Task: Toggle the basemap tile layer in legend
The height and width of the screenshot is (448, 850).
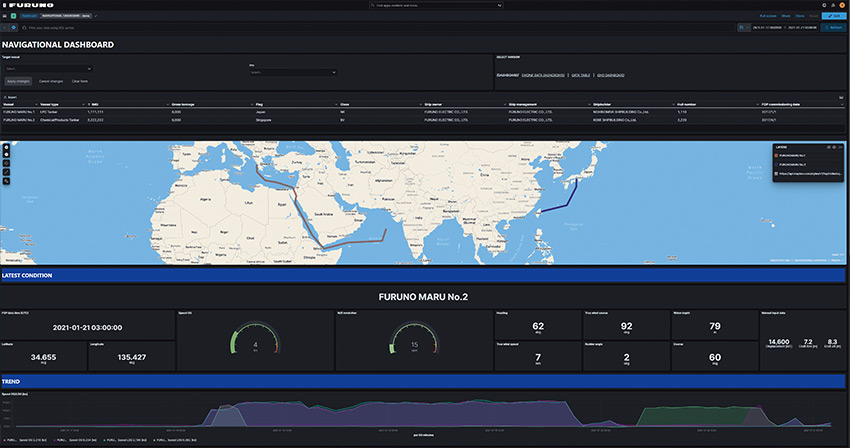Action: (x=809, y=174)
